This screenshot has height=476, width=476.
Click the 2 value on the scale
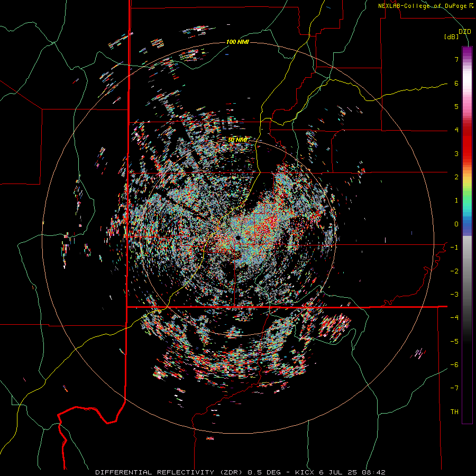(456, 177)
